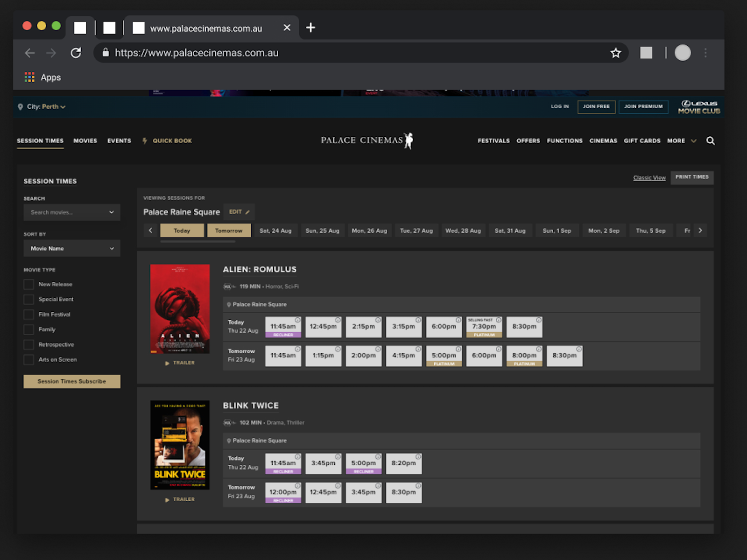Click the site lock icon in the address bar
The height and width of the screenshot is (560, 747).
[106, 53]
